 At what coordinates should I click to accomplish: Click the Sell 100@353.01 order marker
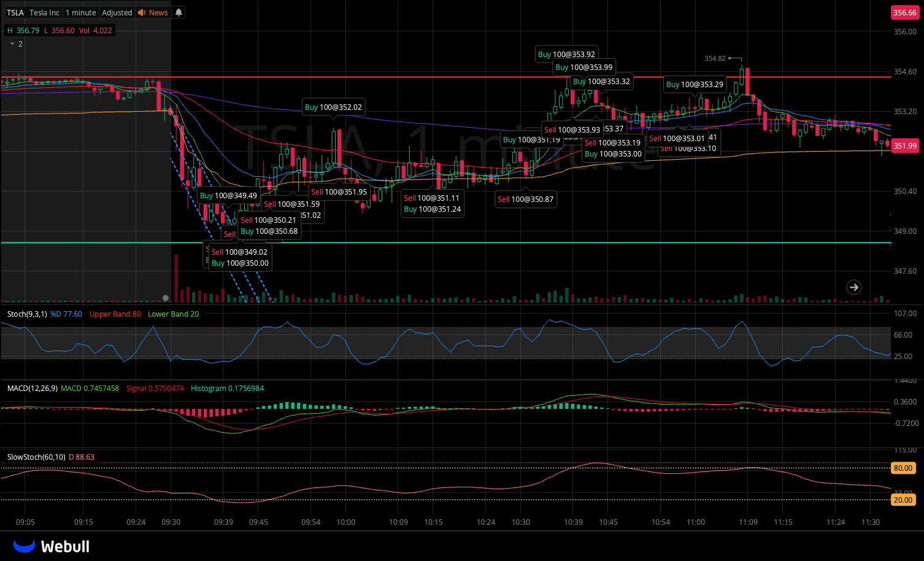677,138
